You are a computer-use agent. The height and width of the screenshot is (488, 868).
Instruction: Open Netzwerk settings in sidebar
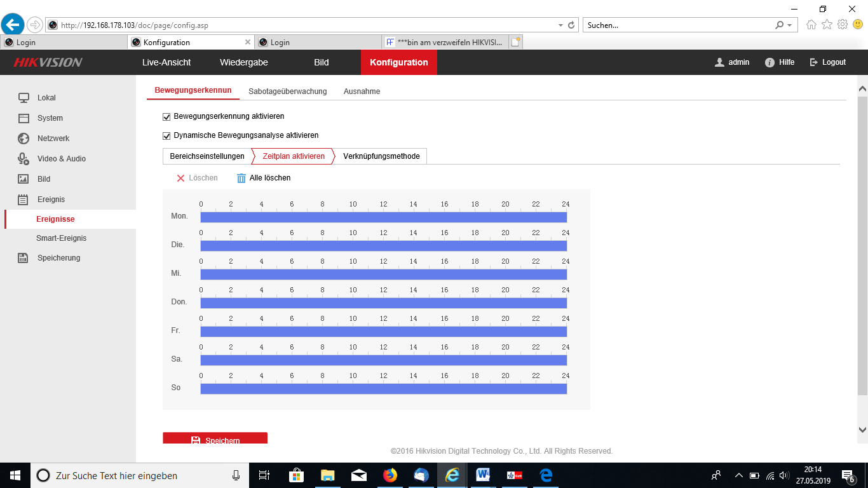point(53,139)
